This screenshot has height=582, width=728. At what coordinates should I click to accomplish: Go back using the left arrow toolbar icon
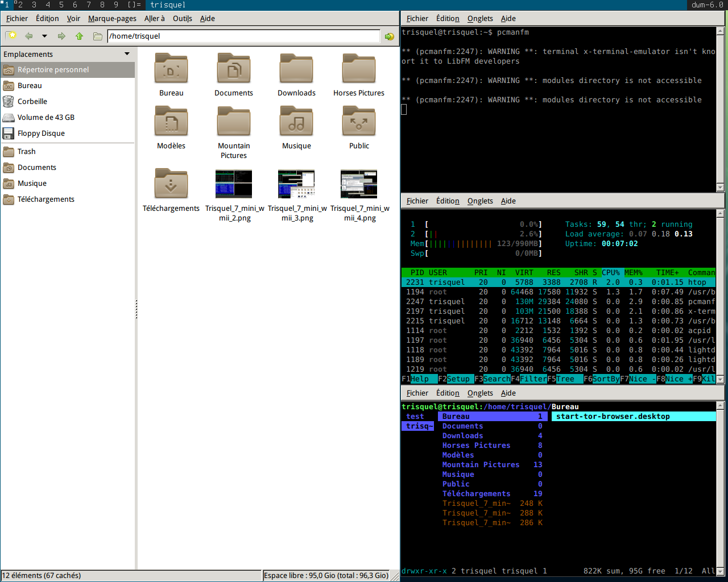(28, 36)
